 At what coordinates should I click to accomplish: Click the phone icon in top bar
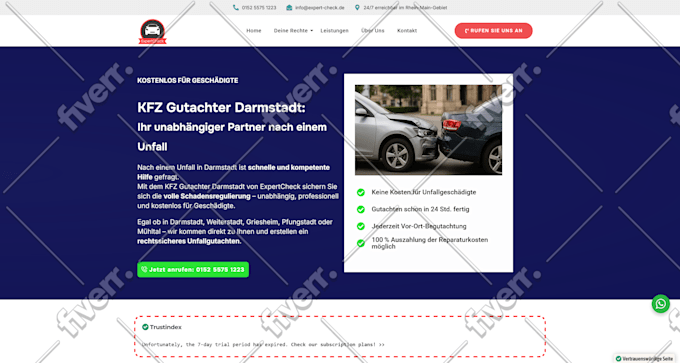tap(235, 7)
